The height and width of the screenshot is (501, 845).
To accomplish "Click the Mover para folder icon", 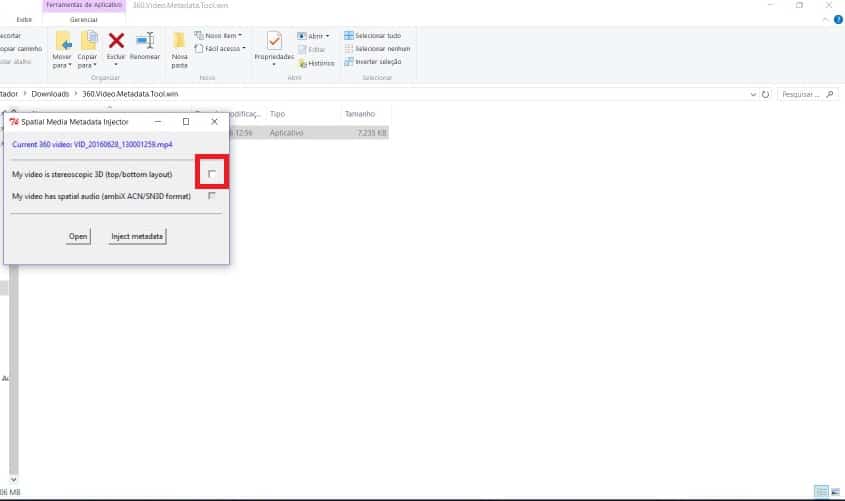I will [63, 41].
